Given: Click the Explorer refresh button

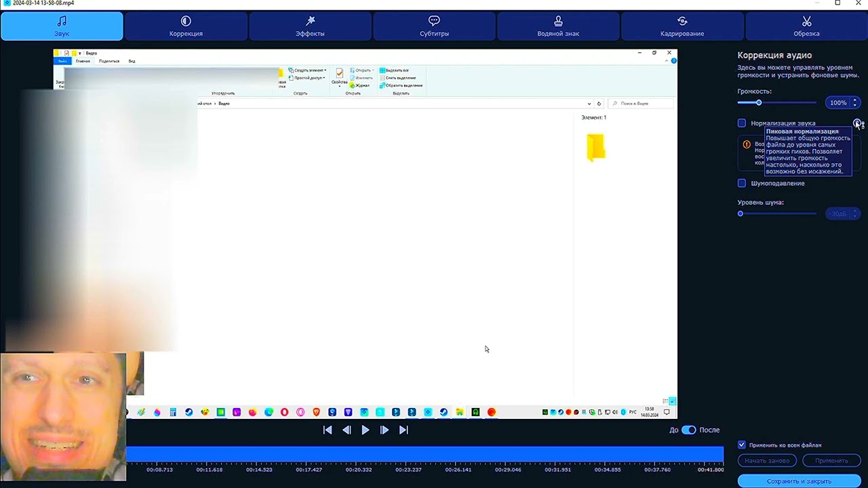Looking at the screenshot, I should click(599, 104).
